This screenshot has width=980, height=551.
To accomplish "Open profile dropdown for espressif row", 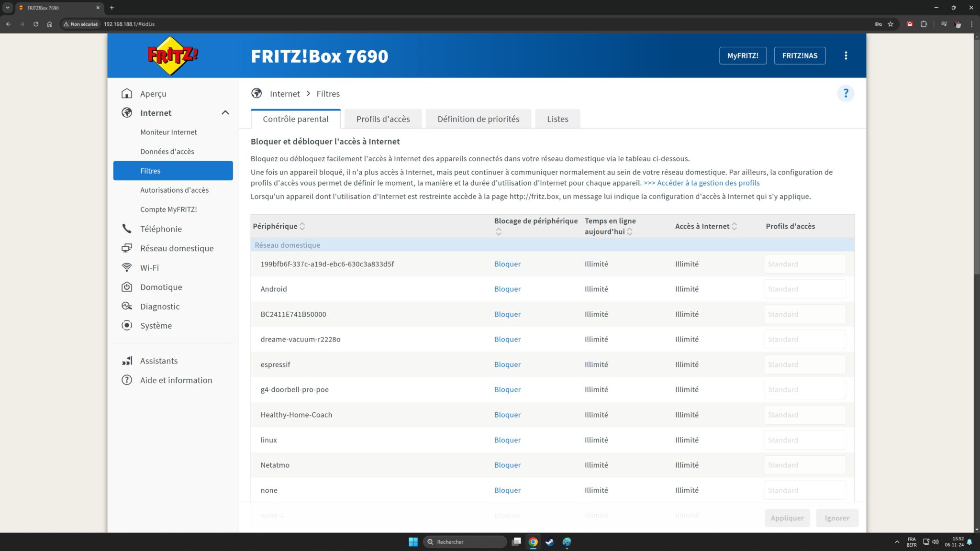I will [x=805, y=364].
